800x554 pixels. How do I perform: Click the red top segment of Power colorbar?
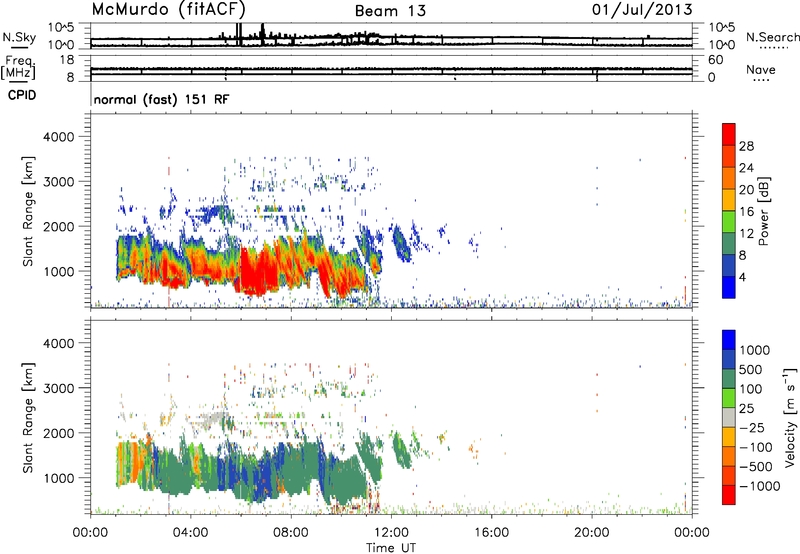click(729, 135)
